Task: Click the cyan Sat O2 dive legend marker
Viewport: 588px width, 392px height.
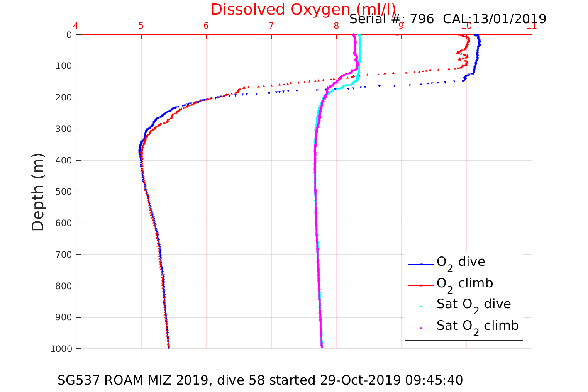Action: coord(421,307)
